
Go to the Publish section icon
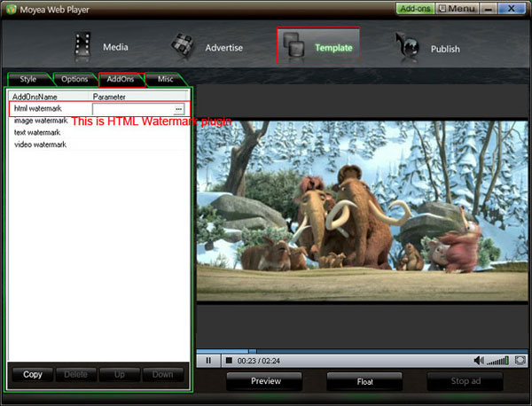click(x=408, y=47)
